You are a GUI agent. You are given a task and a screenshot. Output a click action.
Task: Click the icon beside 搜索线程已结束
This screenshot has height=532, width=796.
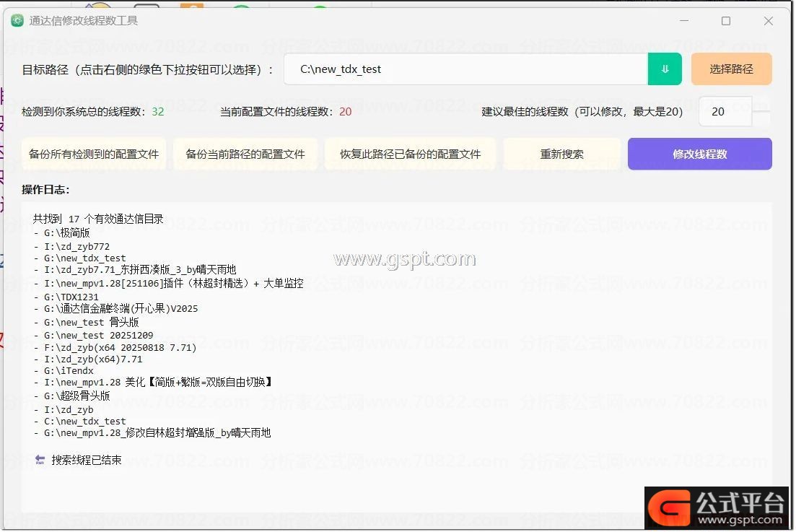40,460
